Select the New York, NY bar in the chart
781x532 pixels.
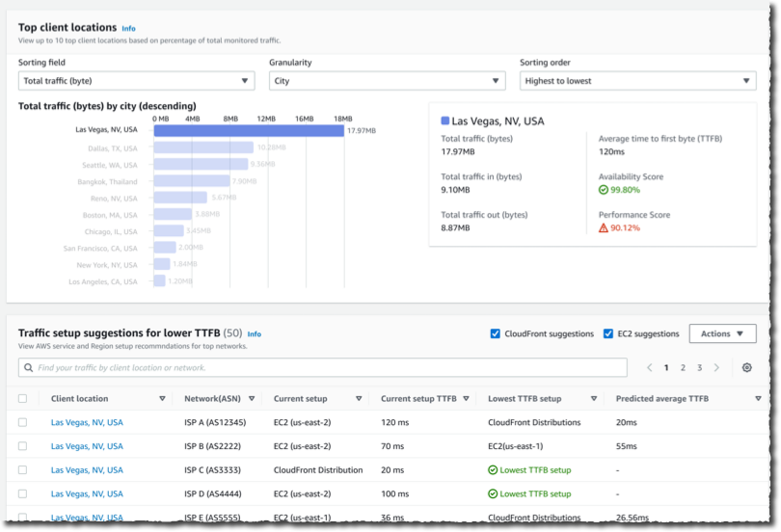coord(162,264)
